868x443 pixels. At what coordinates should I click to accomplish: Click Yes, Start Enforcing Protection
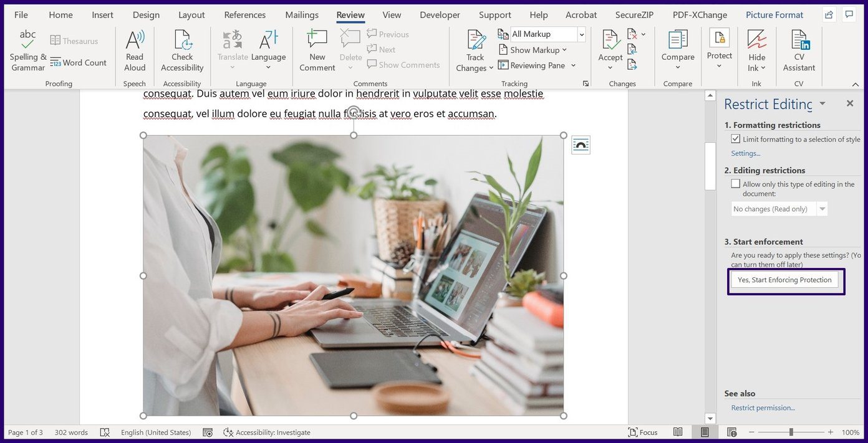(786, 280)
